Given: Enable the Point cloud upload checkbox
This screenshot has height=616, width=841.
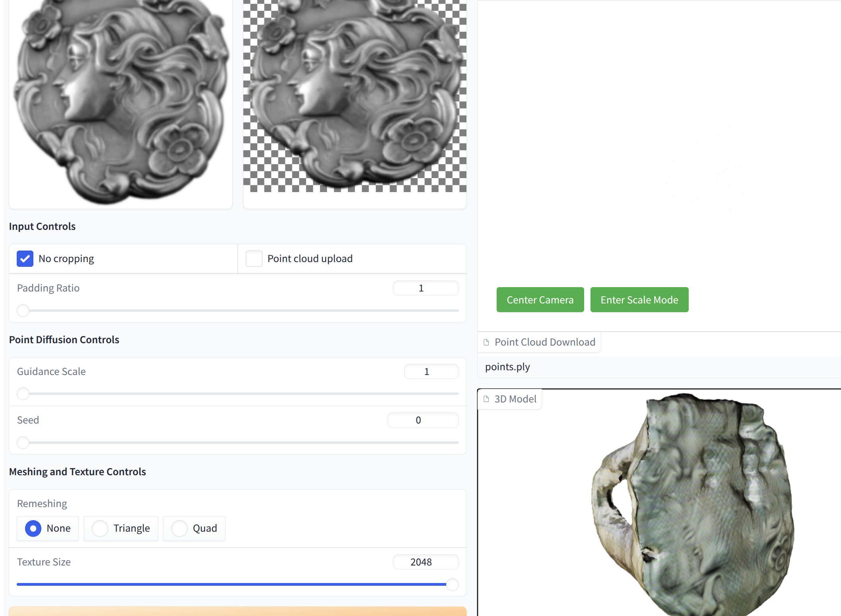Looking at the screenshot, I should (254, 259).
